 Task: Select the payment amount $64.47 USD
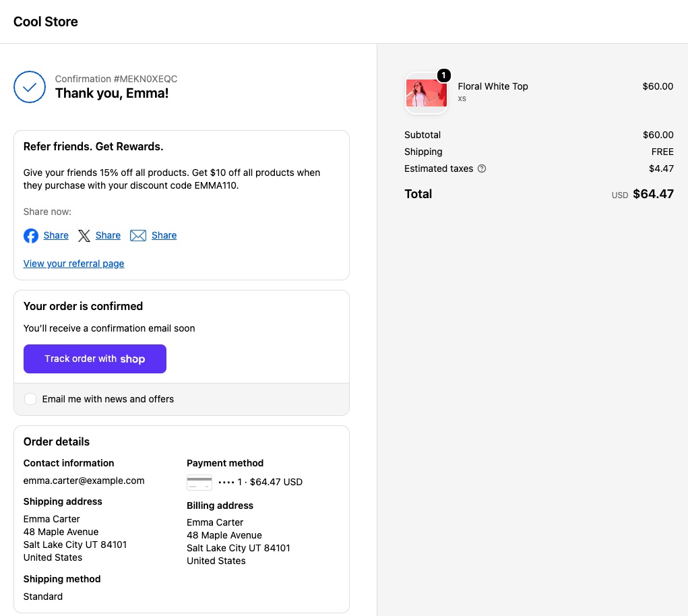(276, 482)
